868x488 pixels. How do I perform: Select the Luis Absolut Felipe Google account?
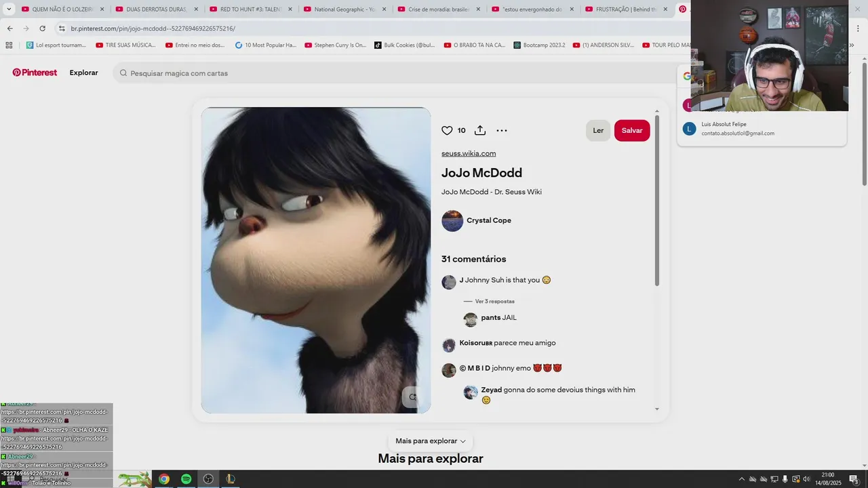(x=762, y=129)
